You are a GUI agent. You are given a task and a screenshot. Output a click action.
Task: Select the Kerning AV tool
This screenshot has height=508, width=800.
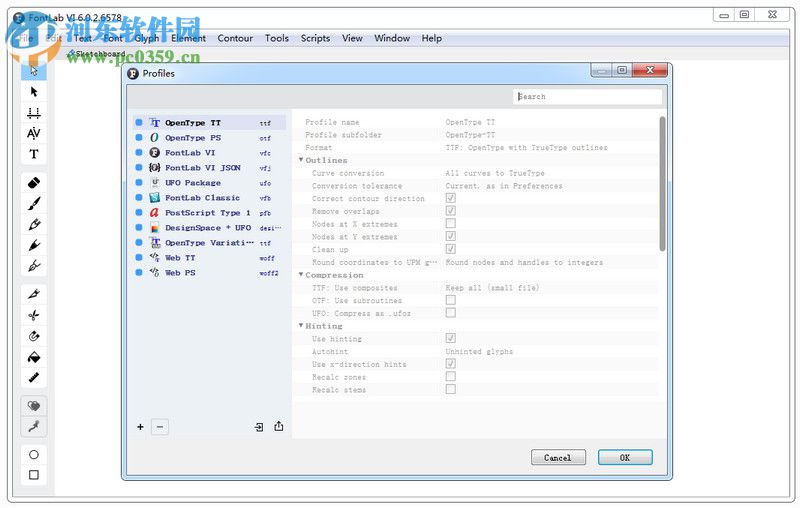(x=34, y=134)
